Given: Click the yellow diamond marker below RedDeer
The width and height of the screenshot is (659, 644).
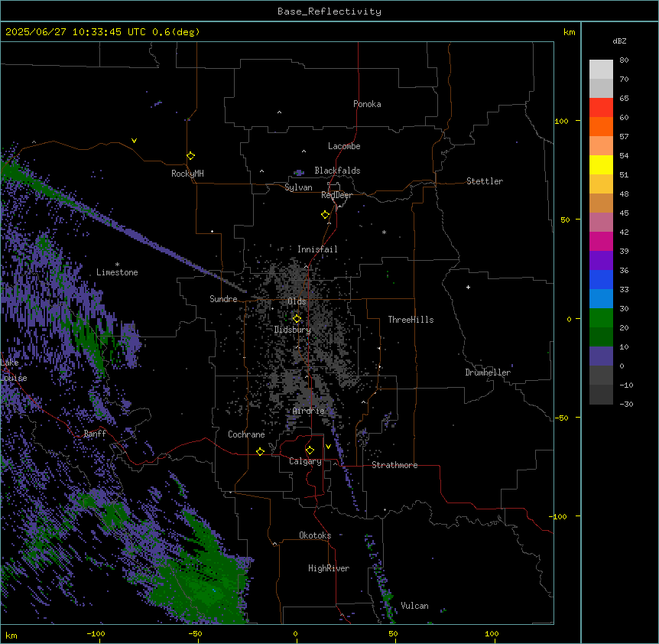Looking at the screenshot, I should (x=325, y=215).
